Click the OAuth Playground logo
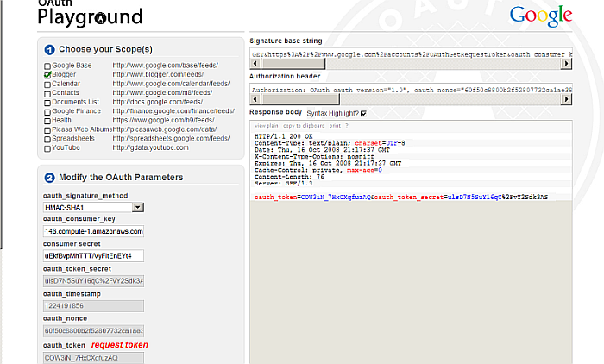 point(90,13)
